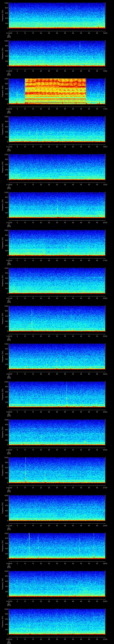Select the '20:00' end label on the time axis
This screenshot has height=644, width=114.
105,223
